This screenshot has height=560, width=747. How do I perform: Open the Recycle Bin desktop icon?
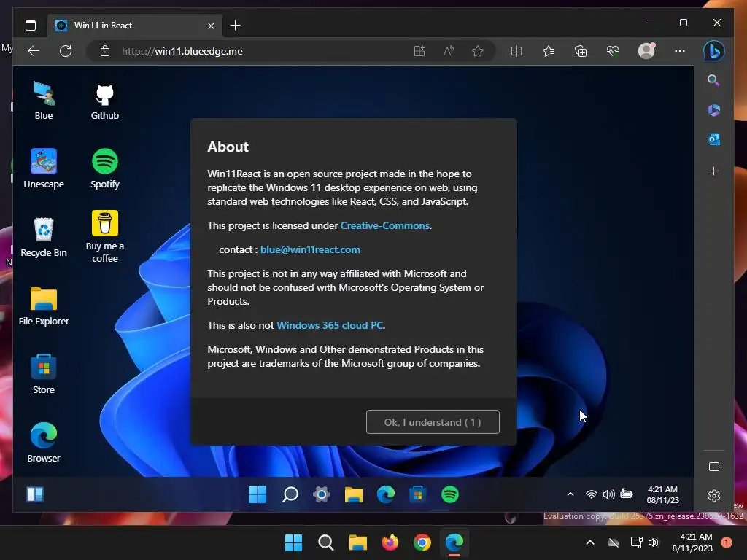[x=44, y=237]
